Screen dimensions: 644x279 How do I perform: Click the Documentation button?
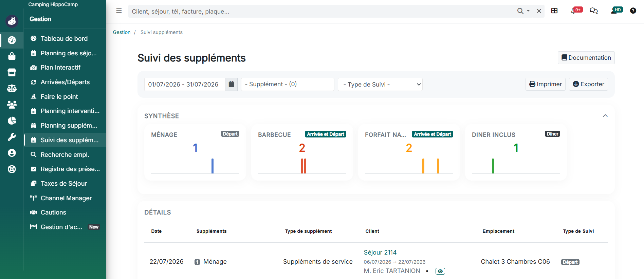586,58
